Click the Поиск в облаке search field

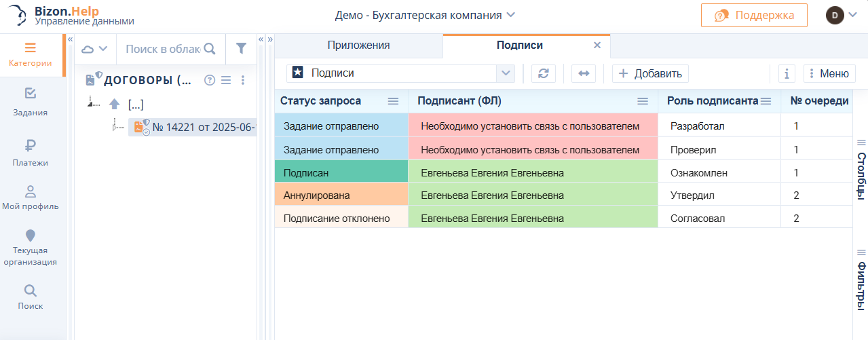coord(163,49)
